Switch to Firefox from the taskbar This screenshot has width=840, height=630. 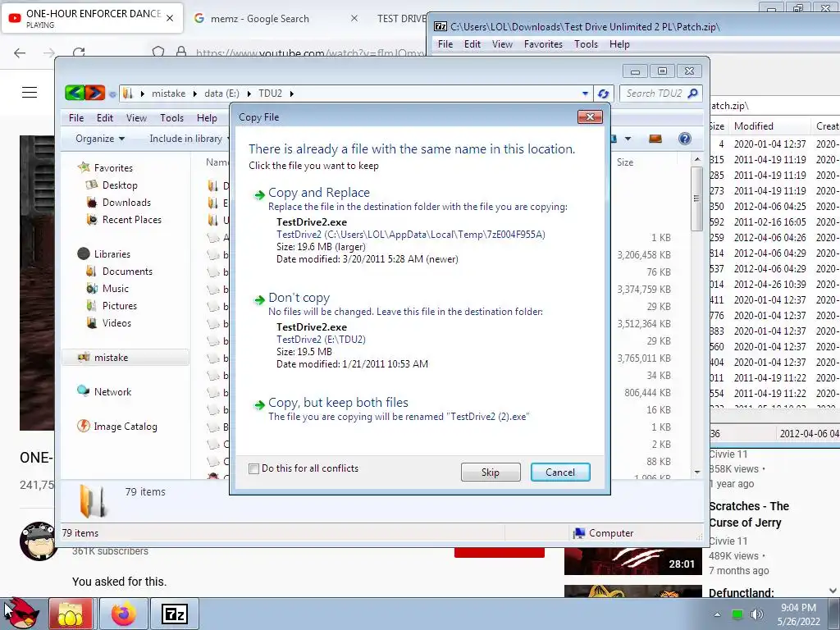tap(124, 614)
